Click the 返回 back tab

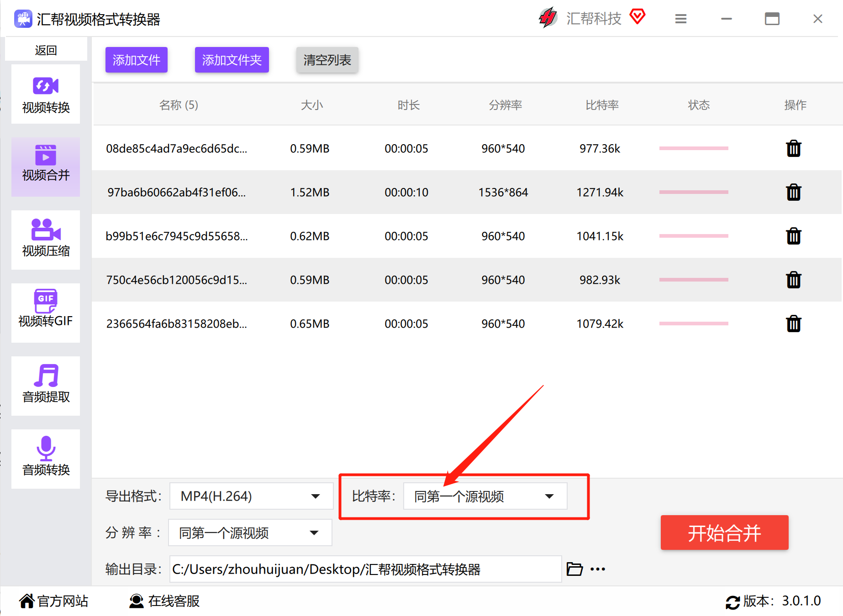pos(46,50)
